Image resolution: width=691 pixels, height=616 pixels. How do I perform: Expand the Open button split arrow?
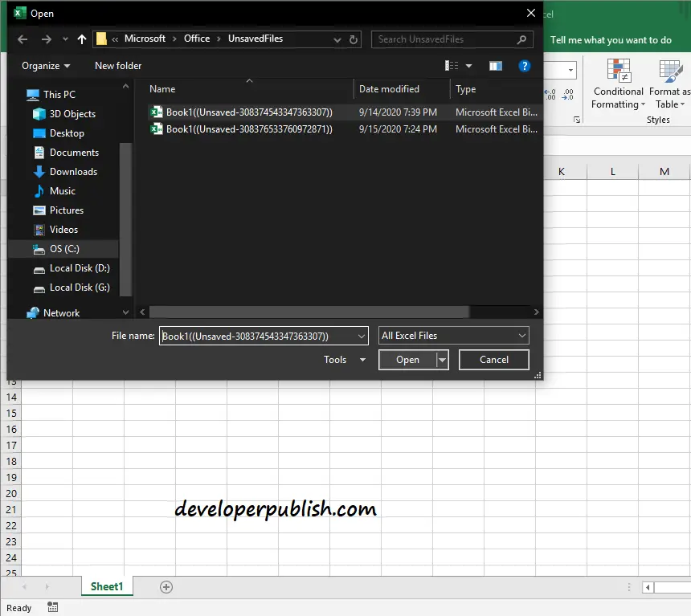tap(443, 361)
